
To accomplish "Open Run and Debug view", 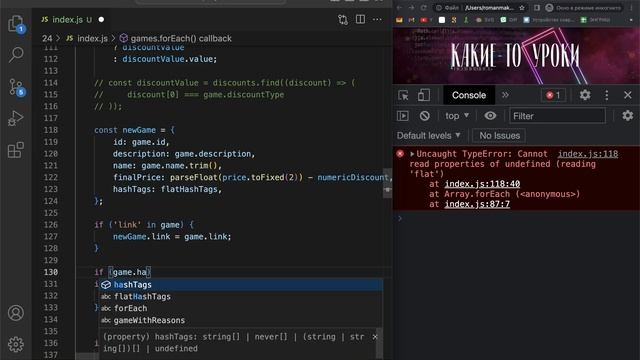I will (x=16, y=118).
